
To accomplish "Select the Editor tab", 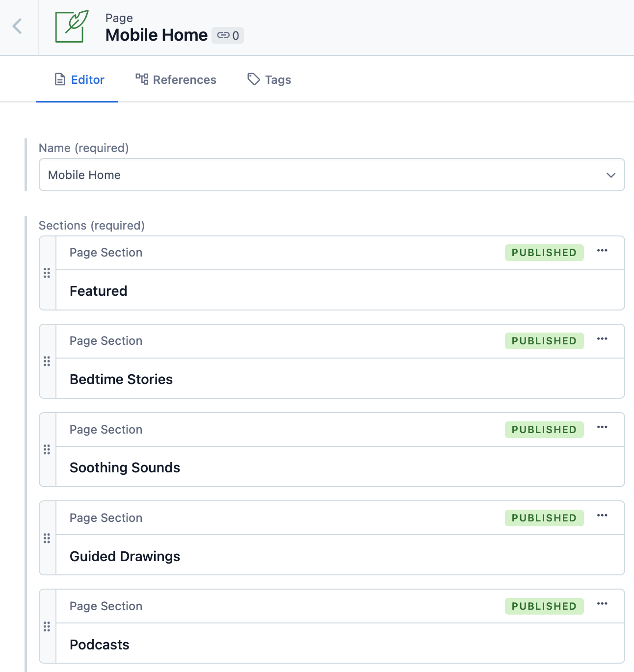I will [79, 79].
